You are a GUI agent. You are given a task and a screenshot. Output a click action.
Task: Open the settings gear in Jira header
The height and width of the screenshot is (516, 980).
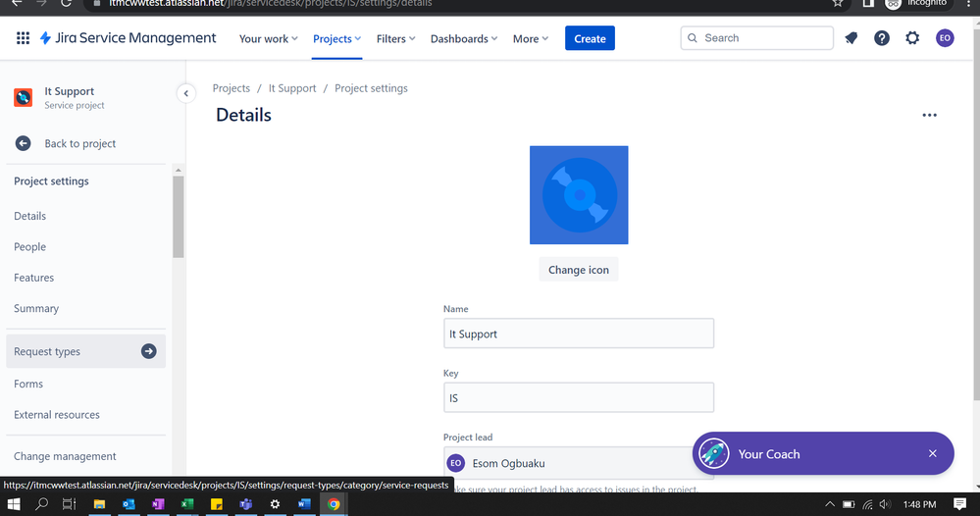[x=912, y=38]
